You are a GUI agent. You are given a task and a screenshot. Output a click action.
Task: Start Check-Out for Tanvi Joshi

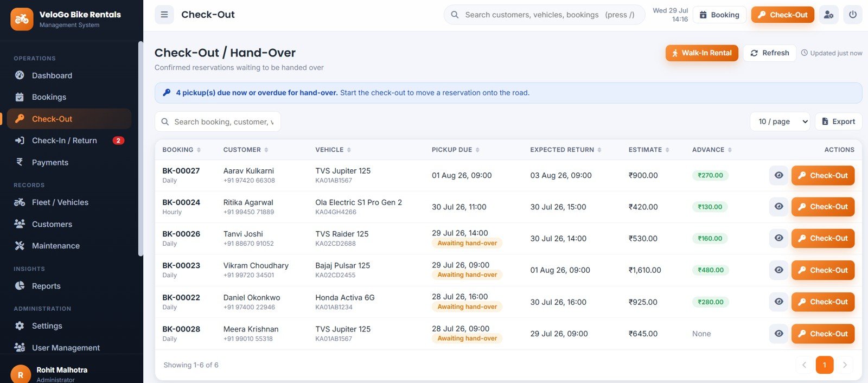pos(822,238)
